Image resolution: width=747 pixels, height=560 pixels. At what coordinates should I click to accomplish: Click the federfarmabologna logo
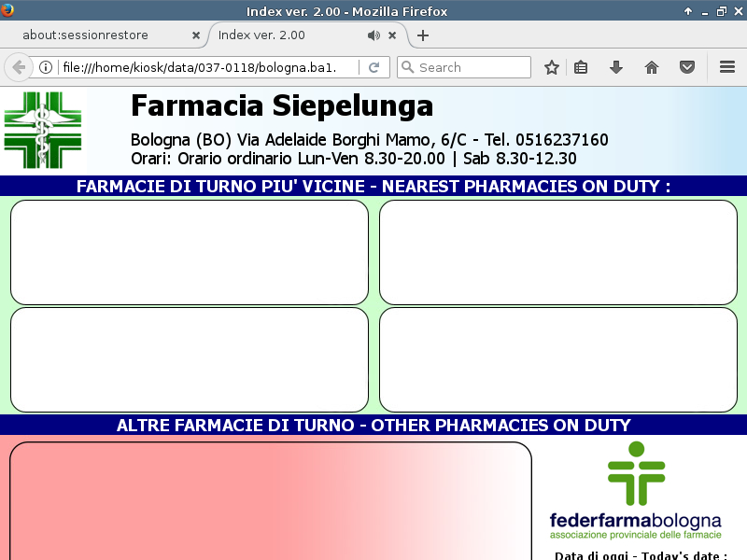[635, 492]
